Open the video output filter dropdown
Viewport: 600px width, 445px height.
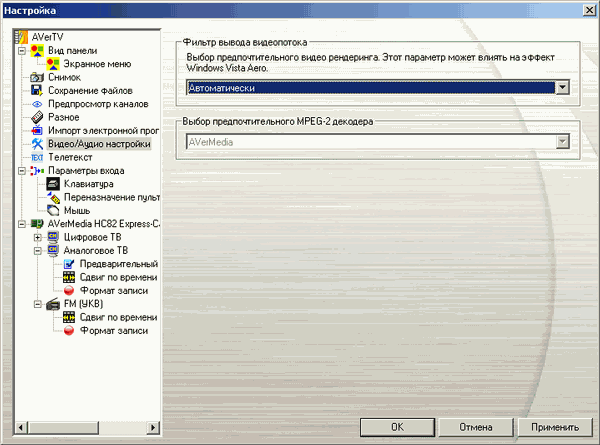coord(563,88)
